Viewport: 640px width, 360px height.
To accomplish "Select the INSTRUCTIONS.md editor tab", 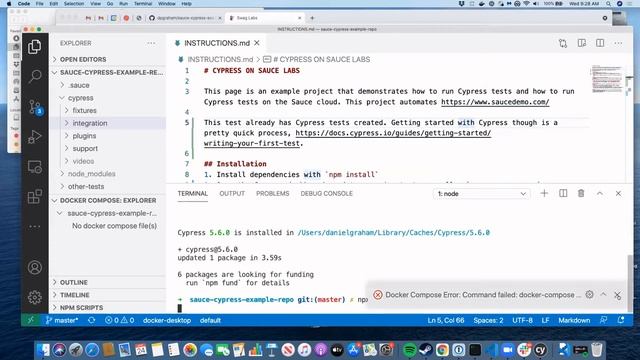I will coord(216,43).
